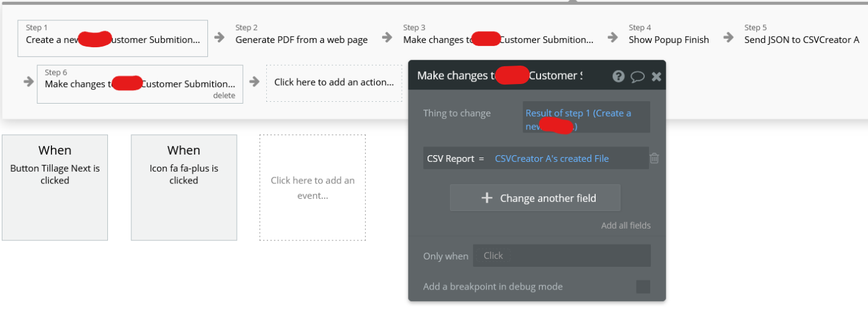Click Add all fields link

(626, 226)
